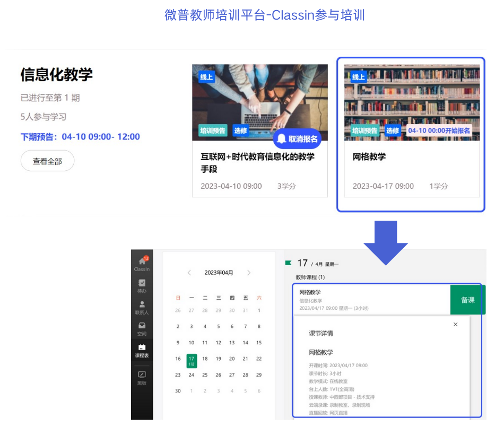Click the 备课 green button
The width and height of the screenshot is (504, 435).
pos(468,300)
